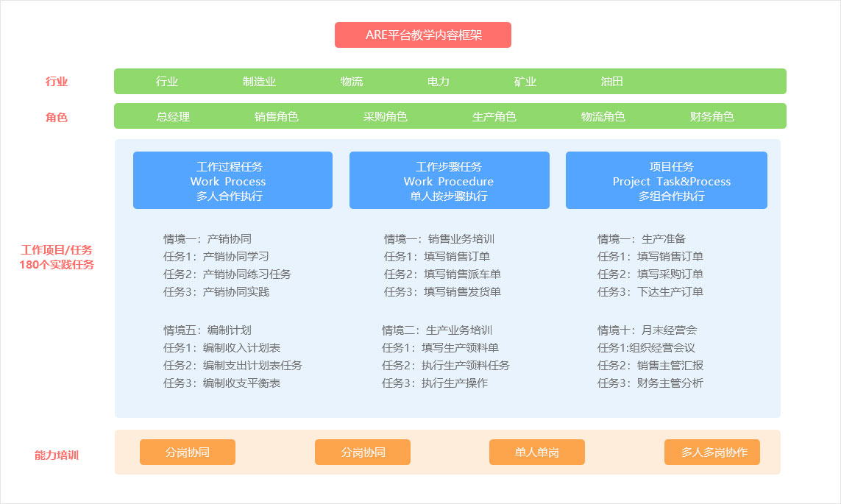Select 任务3:编制收支平衡表
The image size is (841, 504).
[222, 383]
